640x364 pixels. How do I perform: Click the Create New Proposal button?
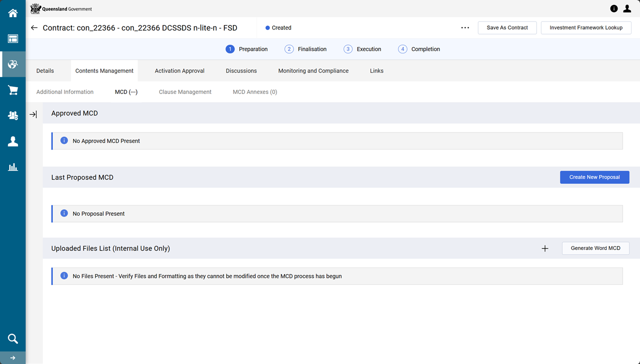594,177
